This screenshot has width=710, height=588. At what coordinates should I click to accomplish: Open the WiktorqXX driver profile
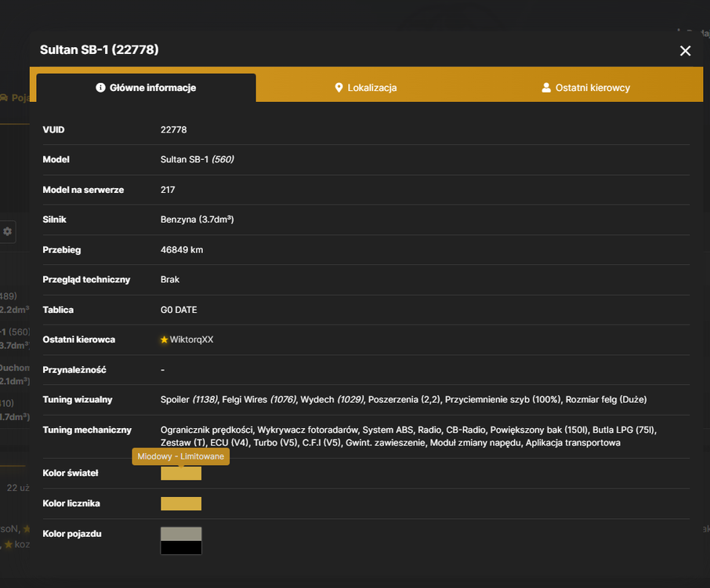(x=191, y=339)
